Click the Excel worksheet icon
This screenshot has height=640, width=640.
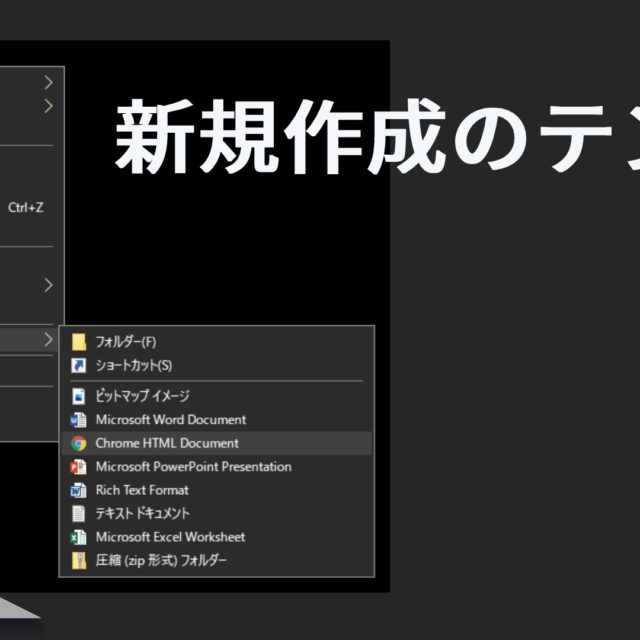(78, 537)
